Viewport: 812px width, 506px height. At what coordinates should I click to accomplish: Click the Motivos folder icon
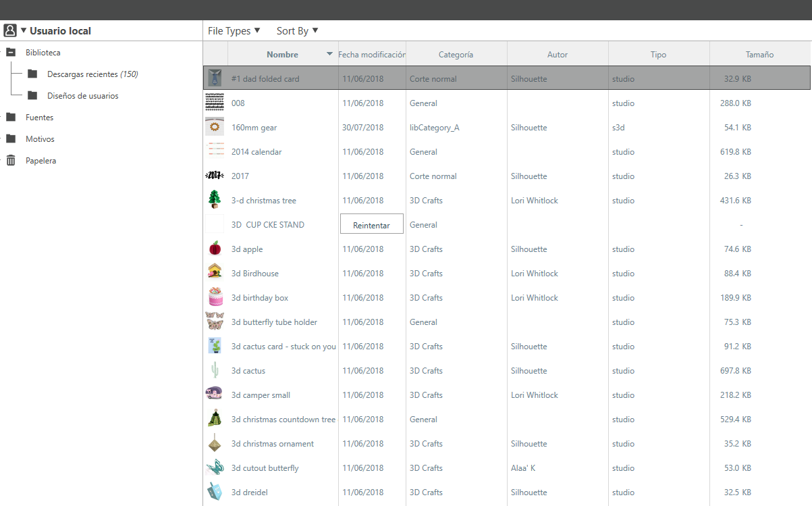11,139
